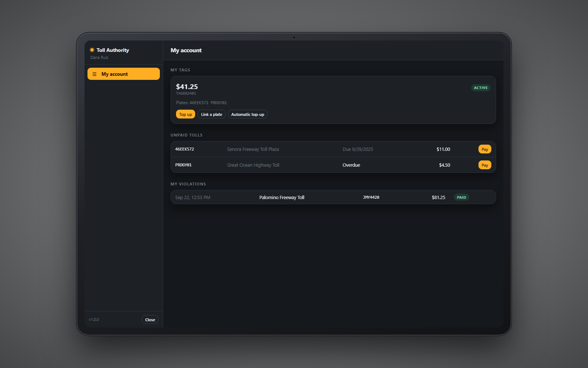Click Senora Freeway Toll Plaza text

(253, 149)
